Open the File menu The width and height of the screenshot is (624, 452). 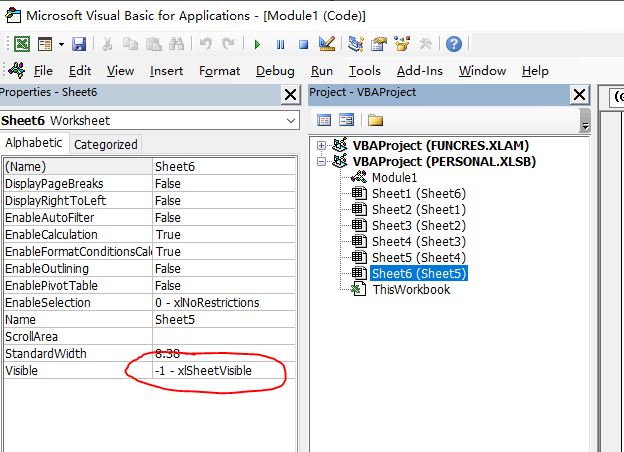tap(43, 71)
